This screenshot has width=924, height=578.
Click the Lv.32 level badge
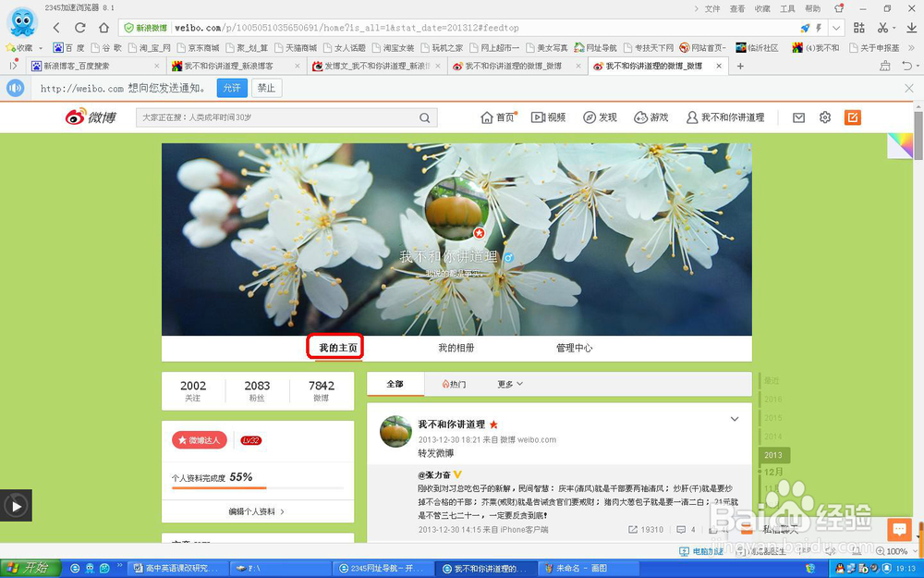[x=251, y=440]
